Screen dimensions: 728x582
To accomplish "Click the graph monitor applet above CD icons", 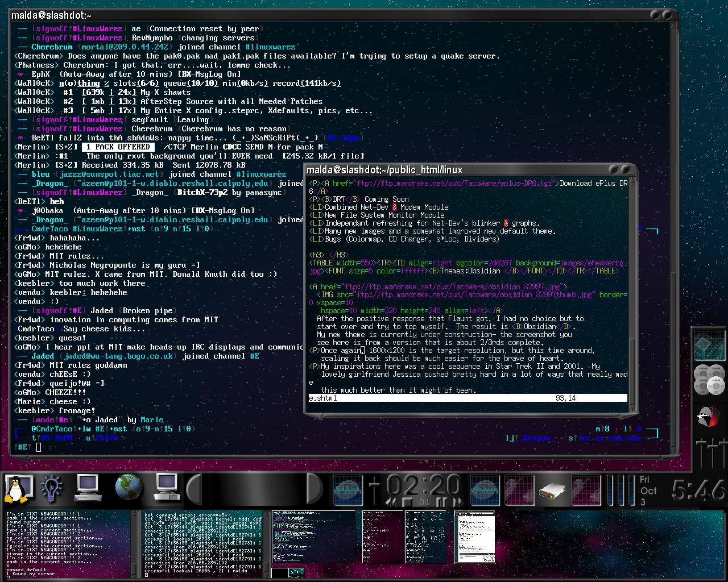I will click(x=709, y=346).
